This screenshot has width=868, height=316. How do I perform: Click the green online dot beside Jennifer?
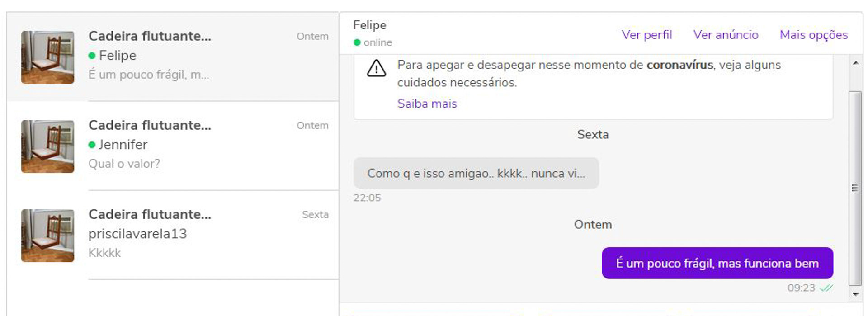[x=93, y=145]
